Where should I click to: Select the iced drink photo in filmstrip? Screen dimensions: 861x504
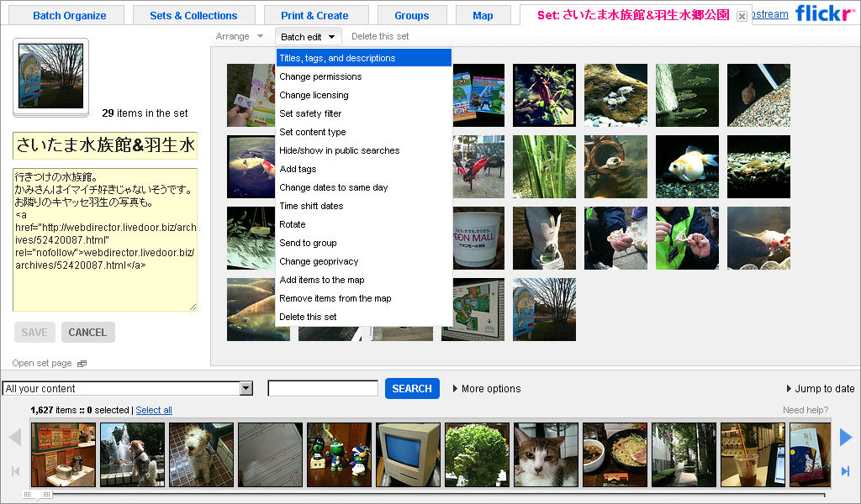[753, 454]
